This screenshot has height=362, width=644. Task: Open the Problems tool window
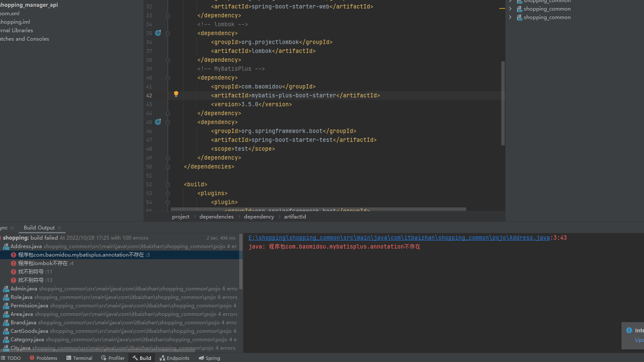43,358
